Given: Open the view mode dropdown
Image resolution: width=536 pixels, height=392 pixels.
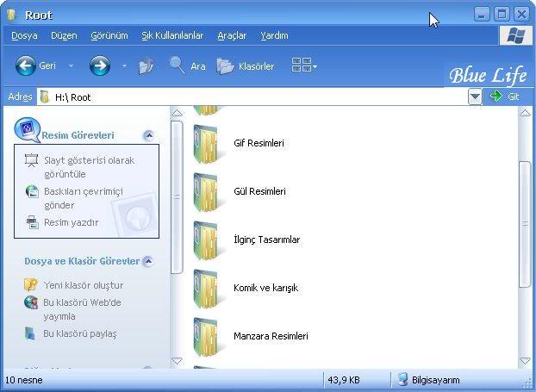Looking at the screenshot, I should point(304,65).
